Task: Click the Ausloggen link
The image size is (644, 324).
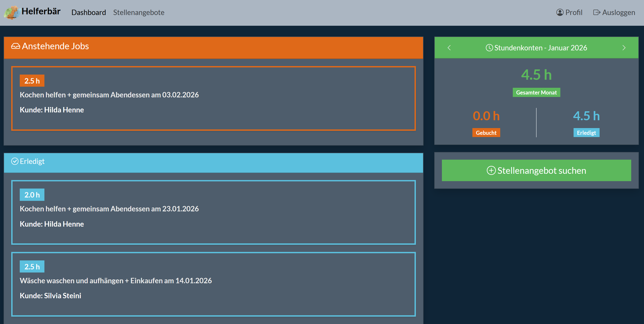Action: coord(618,13)
